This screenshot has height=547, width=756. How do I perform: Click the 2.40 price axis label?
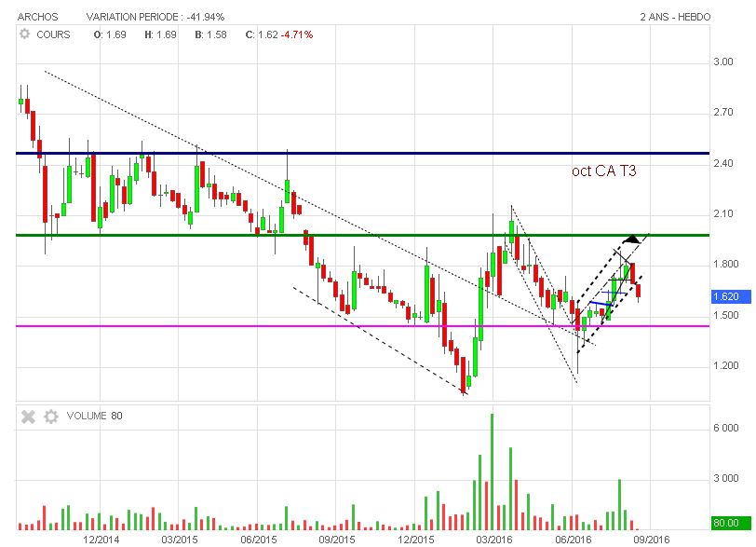723,163
